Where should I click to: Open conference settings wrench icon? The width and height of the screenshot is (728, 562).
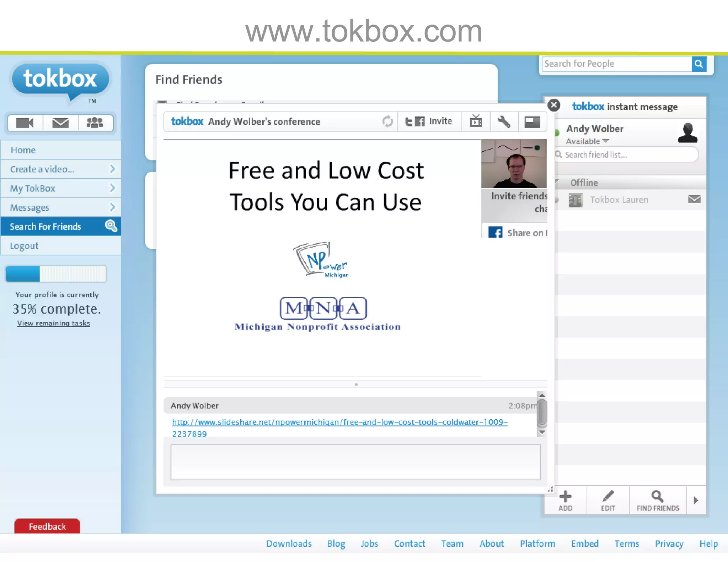pos(504,121)
